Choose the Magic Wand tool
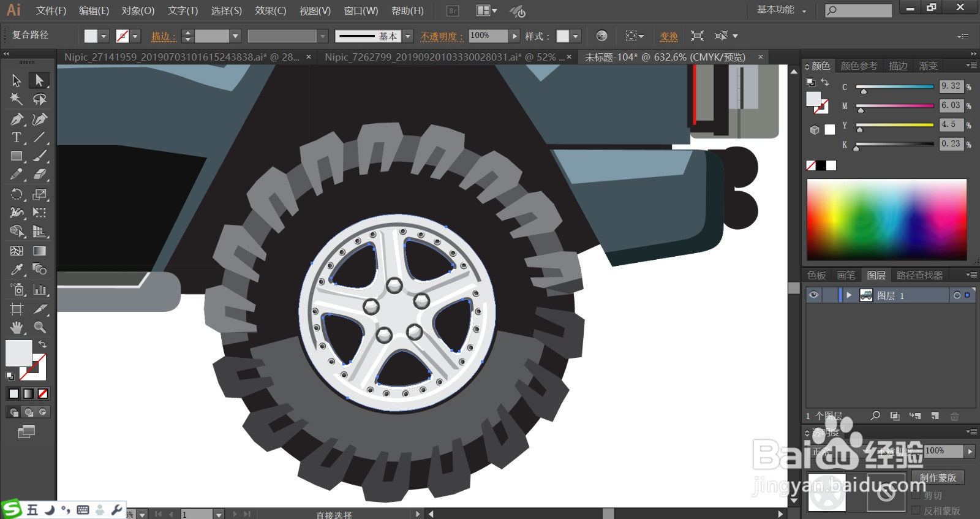The image size is (980, 519). point(17,99)
